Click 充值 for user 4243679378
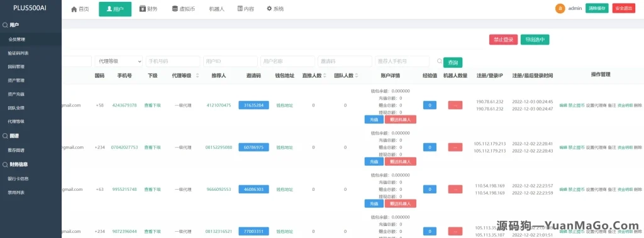Screen dimensions: 644x238 click(x=374, y=119)
